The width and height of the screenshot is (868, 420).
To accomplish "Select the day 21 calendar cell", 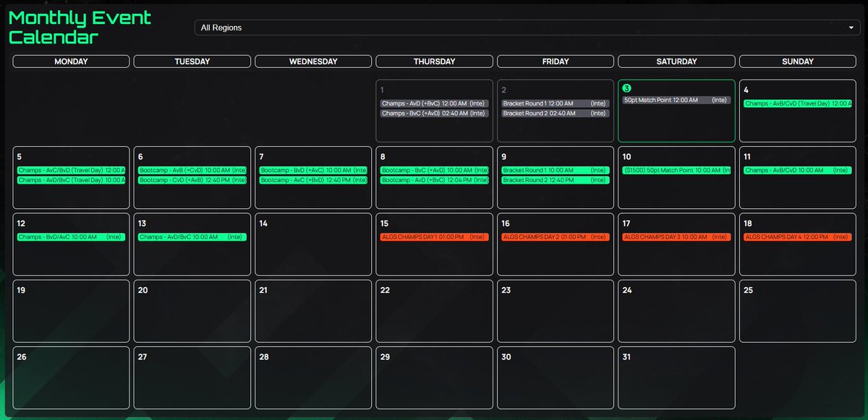I will (x=313, y=311).
